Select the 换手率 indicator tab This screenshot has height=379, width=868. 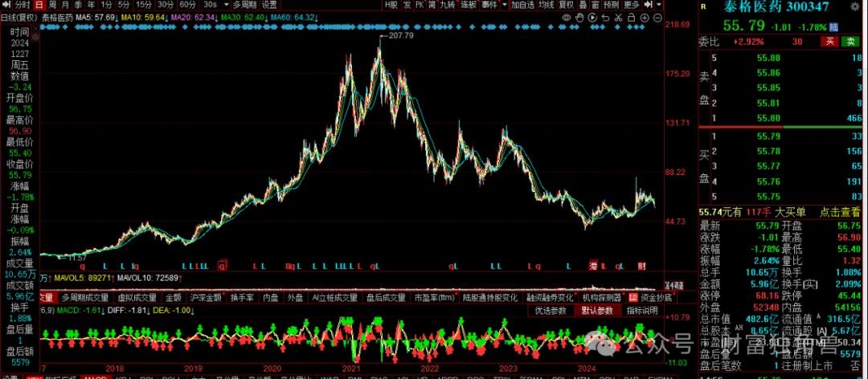pyautogui.click(x=242, y=298)
